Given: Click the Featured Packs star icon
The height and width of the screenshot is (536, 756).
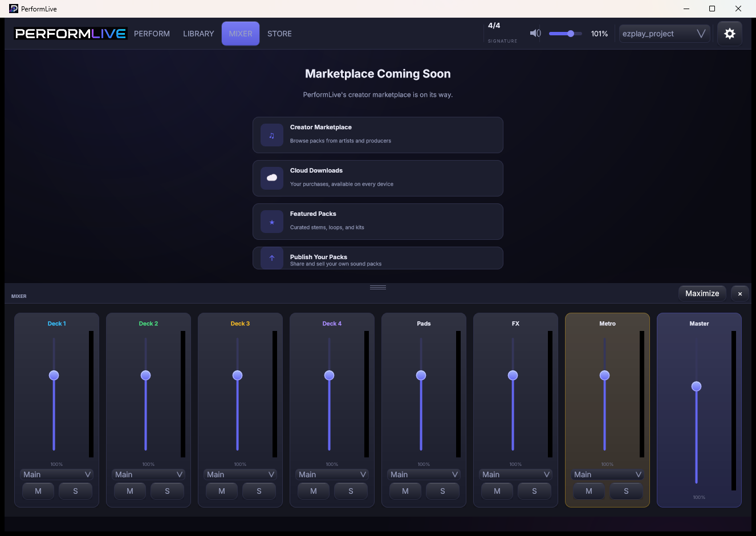Looking at the screenshot, I should [272, 222].
